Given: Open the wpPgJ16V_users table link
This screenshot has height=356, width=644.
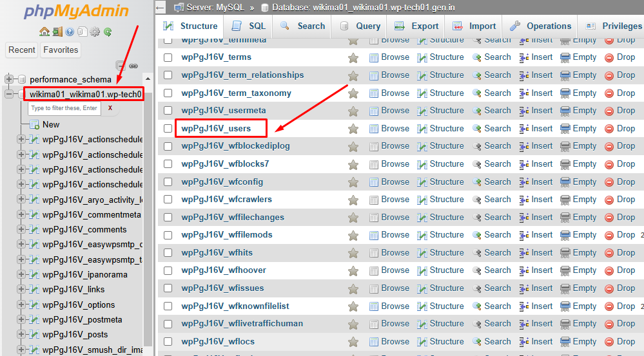Looking at the screenshot, I should point(216,128).
